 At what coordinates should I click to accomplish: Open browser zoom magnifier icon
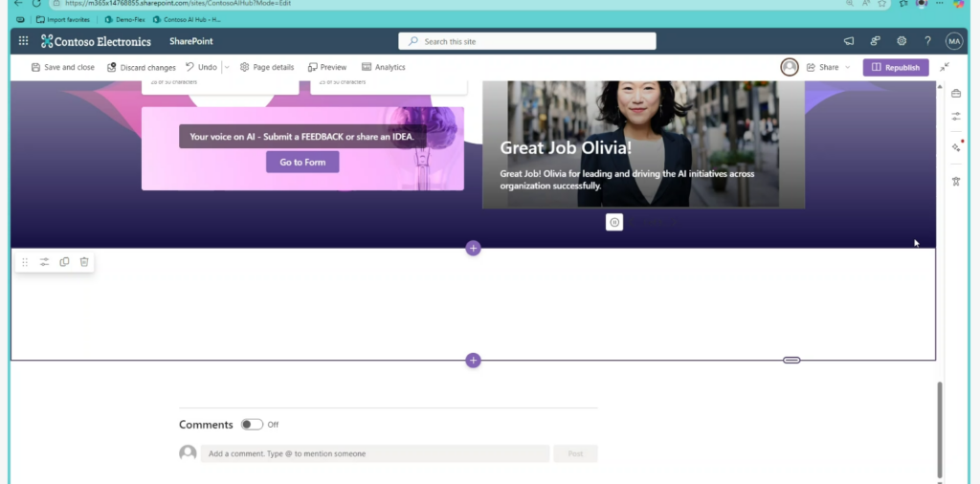850,3
